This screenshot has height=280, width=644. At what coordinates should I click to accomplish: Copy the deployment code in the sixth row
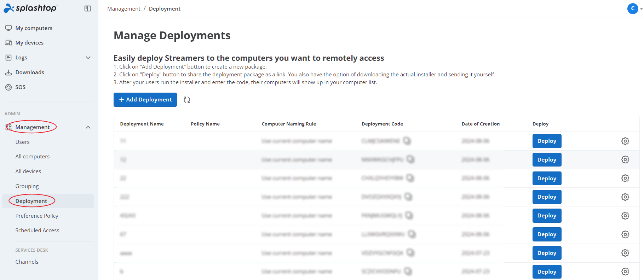[412, 234]
